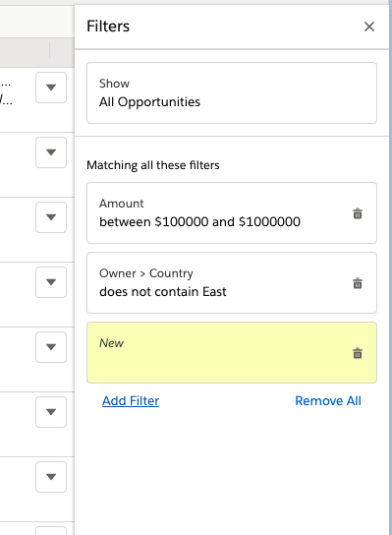Select the highlighted New filter card
The image size is (392, 535).
click(232, 353)
